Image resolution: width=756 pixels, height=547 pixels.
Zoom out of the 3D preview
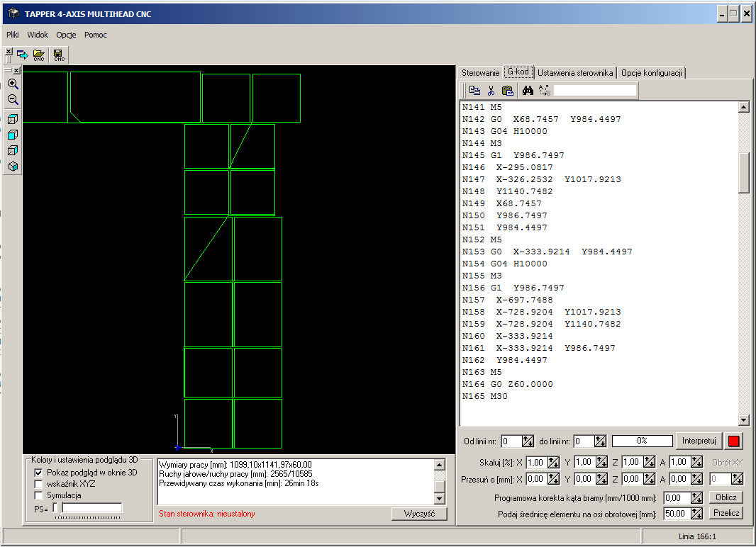point(13,100)
